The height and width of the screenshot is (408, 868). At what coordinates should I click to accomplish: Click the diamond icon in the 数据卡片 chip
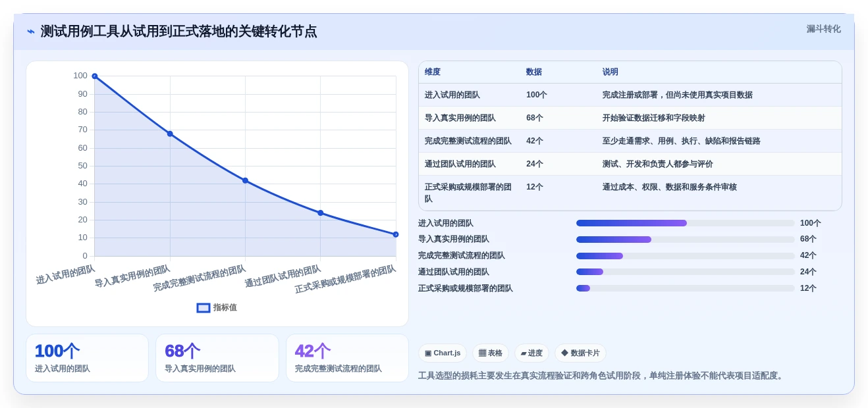(x=564, y=353)
